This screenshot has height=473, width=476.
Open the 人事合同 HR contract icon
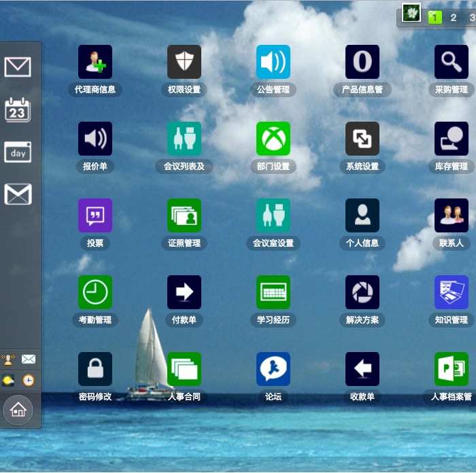pyautogui.click(x=184, y=369)
